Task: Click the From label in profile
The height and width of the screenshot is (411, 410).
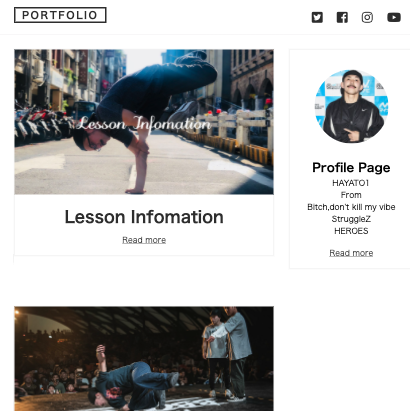Action: tap(351, 195)
